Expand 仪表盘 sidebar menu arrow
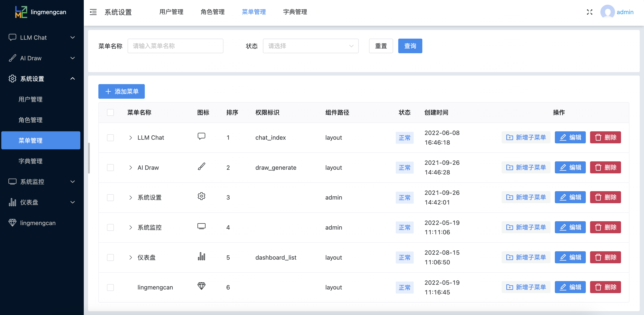The height and width of the screenshot is (315, 644). 73,202
